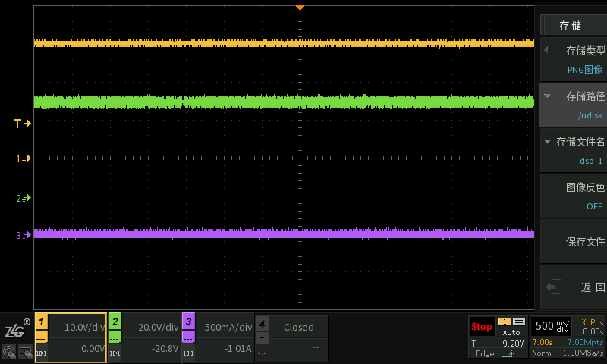Click the channel 2 ground marker
Viewport: 607px width, 364px height.
click(x=24, y=199)
